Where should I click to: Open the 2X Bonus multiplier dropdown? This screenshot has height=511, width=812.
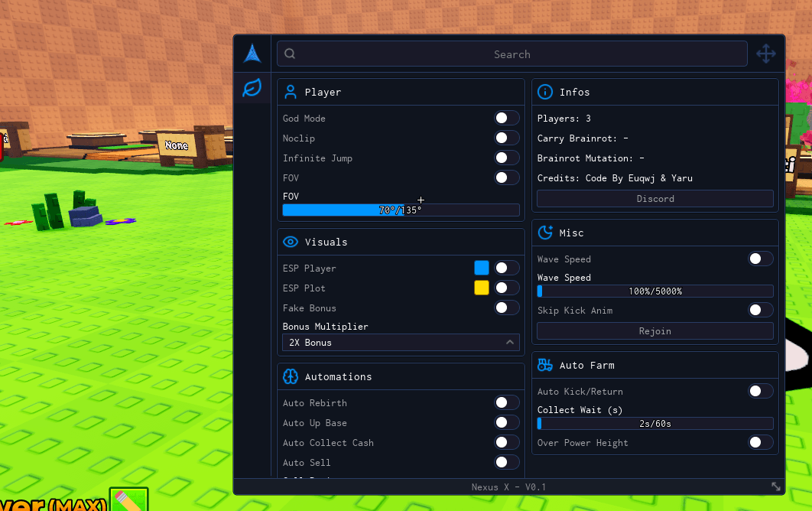click(401, 343)
